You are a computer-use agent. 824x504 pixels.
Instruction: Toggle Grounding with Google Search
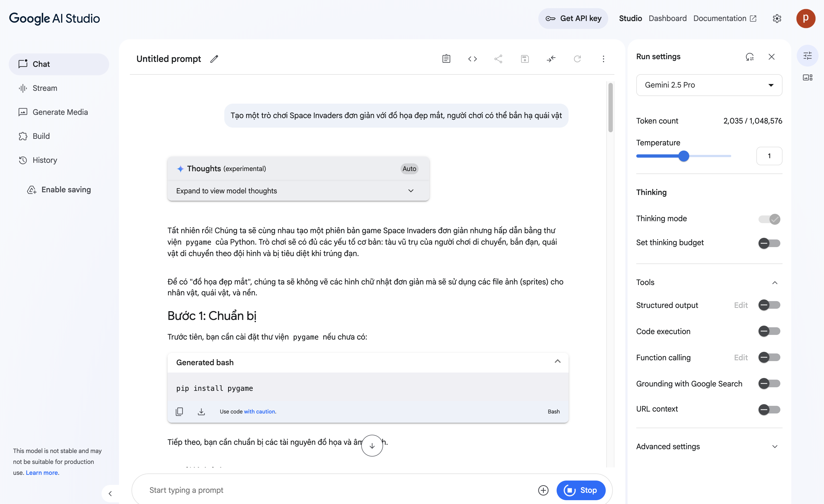pyautogui.click(x=769, y=383)
